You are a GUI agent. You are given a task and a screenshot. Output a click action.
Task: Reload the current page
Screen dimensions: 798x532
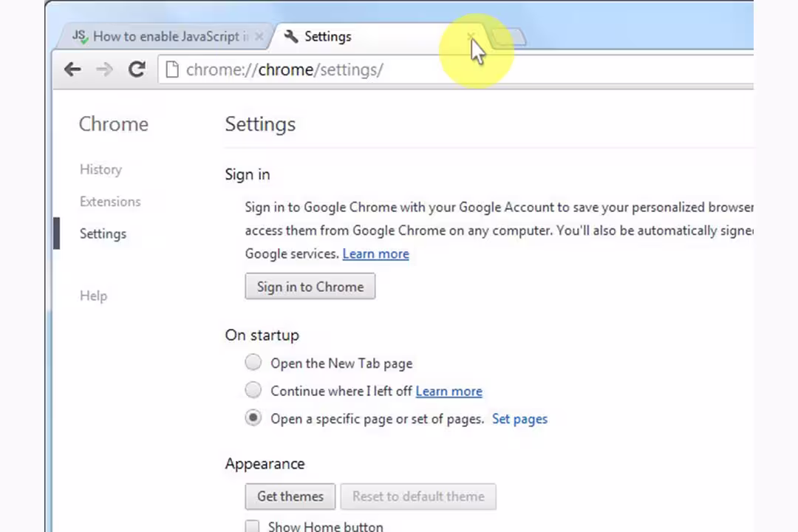137,69
